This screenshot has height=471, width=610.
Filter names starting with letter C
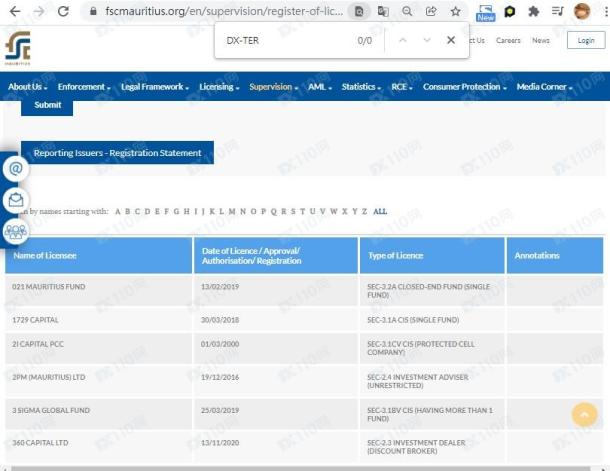click(137, 212)
